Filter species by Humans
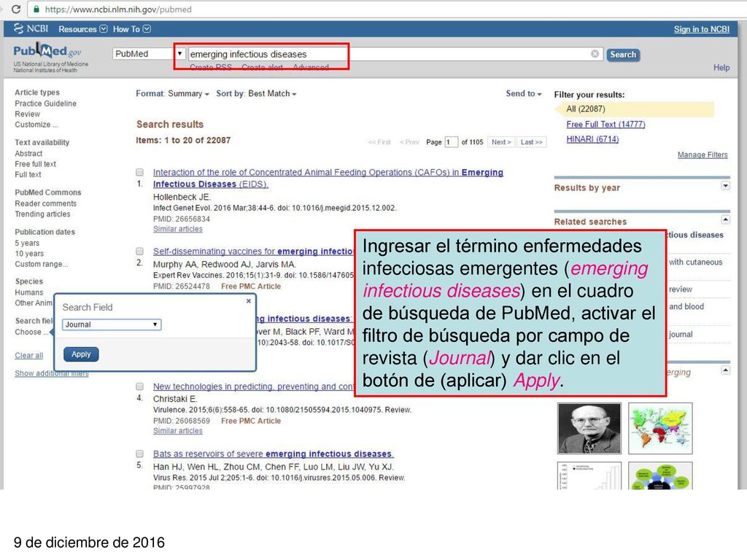This screenshot has height=560, width=747. click(28, 292)
